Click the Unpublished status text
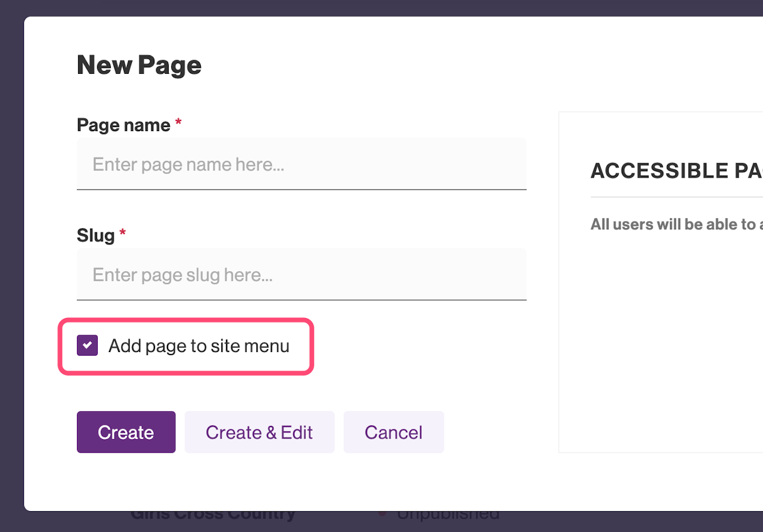This screenshot has height=532, width=763. (447, 515)
